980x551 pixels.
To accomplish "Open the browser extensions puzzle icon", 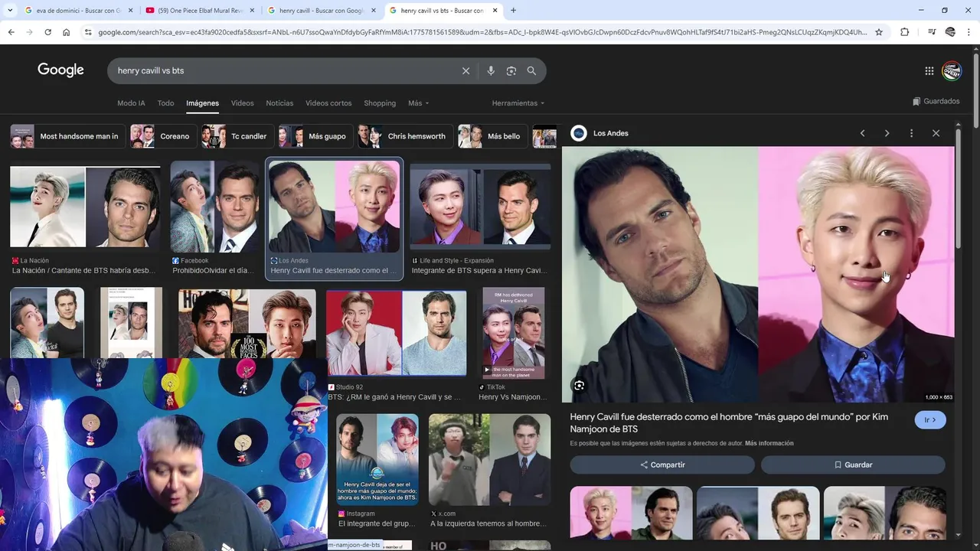I will pyautogui.click(x=905, y=32).
